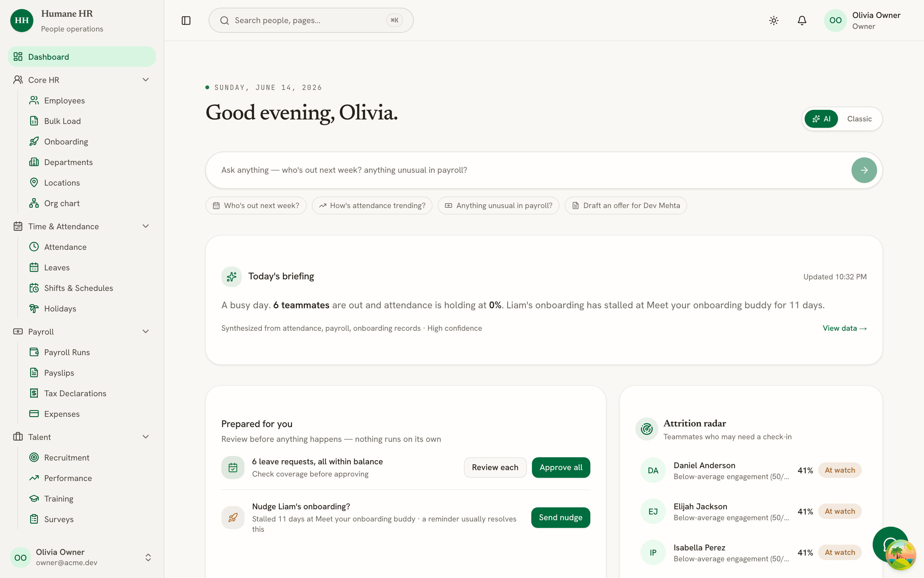The width and height of the screenshot is (924, 578).
Task: Click the IP avatar
Action: 653,552
